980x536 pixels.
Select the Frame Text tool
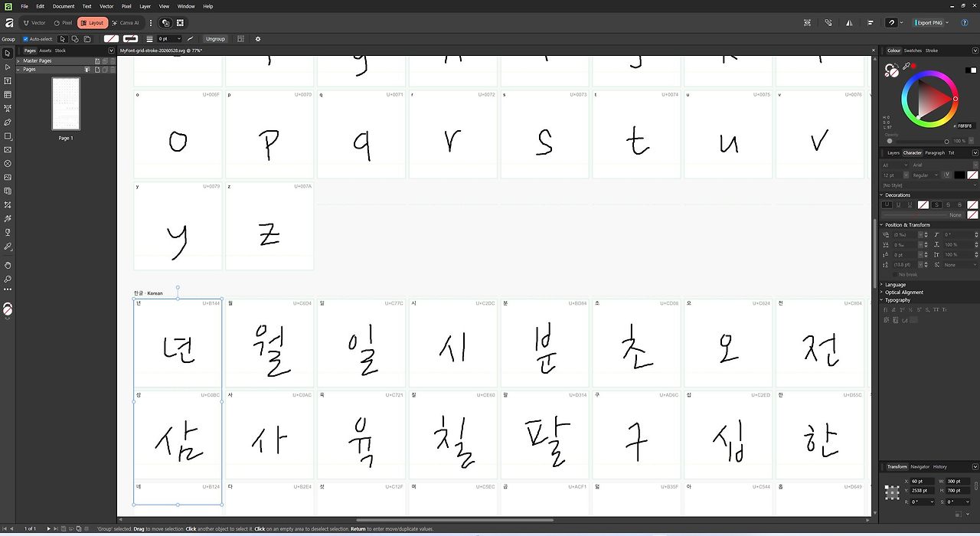coord(8,81)
